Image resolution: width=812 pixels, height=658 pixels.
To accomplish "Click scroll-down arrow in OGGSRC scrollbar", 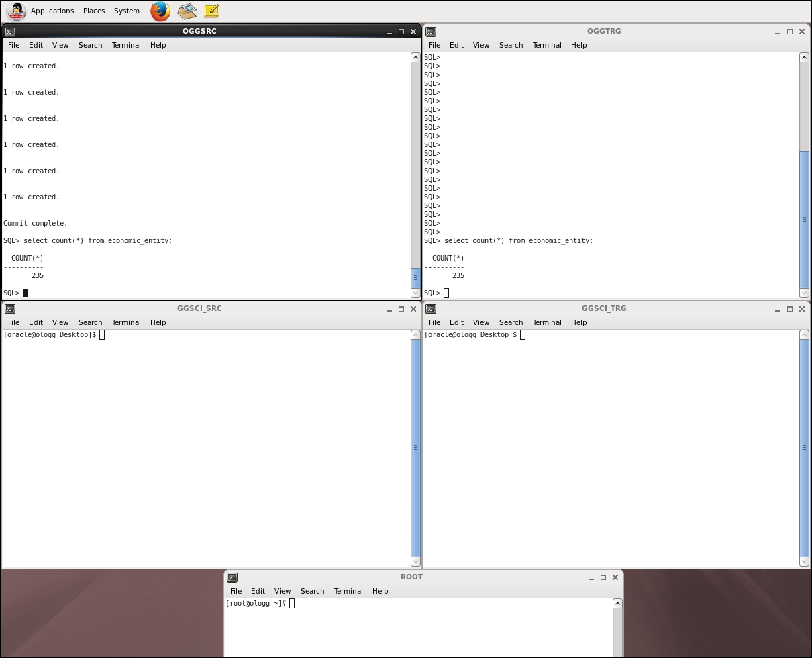I will (415, 293).
